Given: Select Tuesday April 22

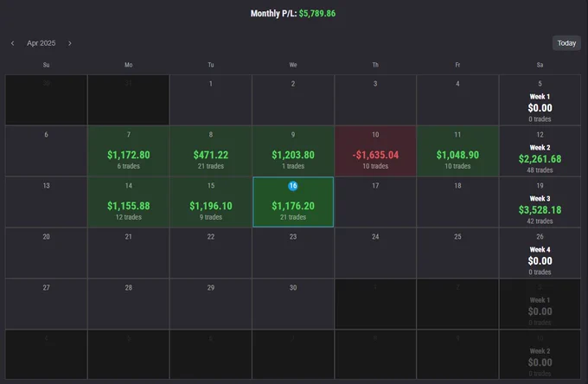Looking at the screenshot, I should click(x=211, y=253).
